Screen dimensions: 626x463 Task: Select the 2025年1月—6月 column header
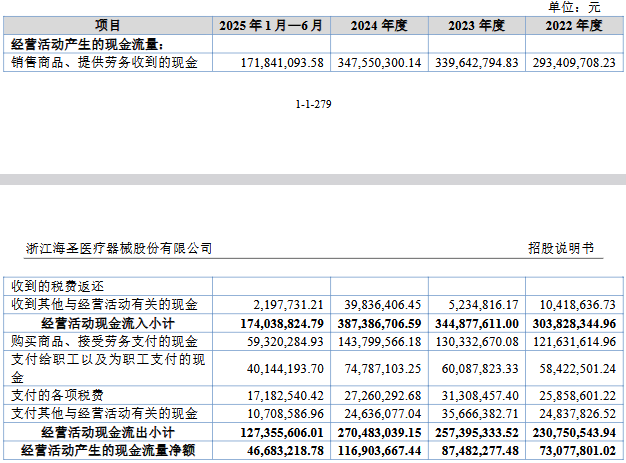(270, 25)
